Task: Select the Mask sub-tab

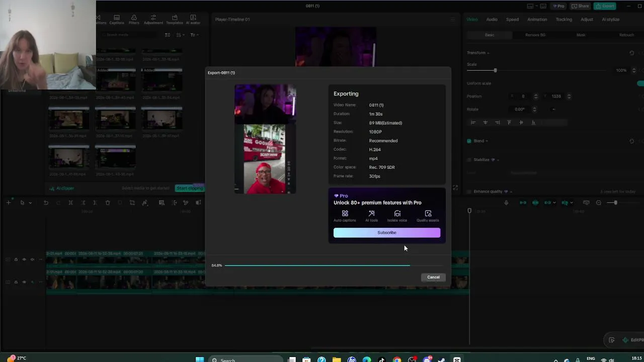Action: coord(581,35)
